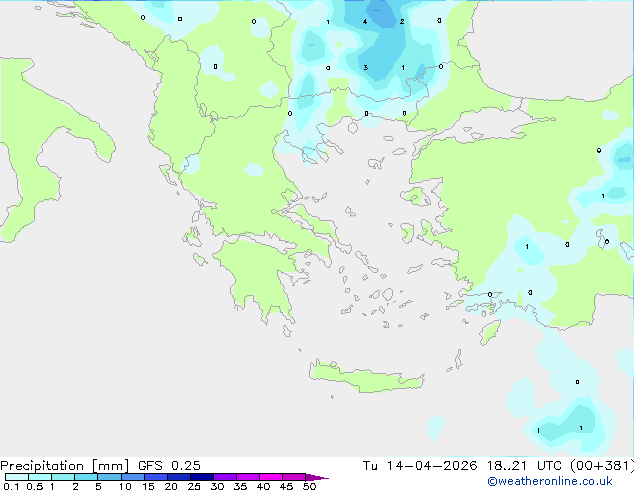Click the precipitation value '4' on the map

point(365,22)
